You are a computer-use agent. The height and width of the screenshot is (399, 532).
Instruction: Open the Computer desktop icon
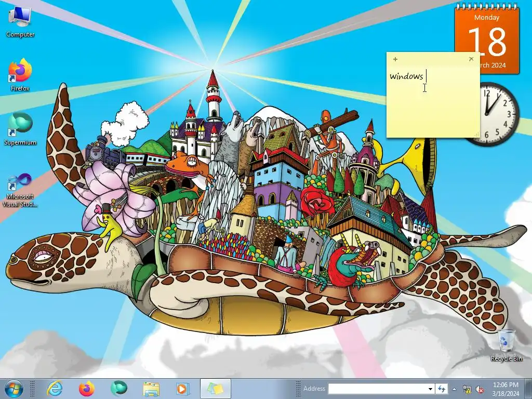tap(20, 22)
